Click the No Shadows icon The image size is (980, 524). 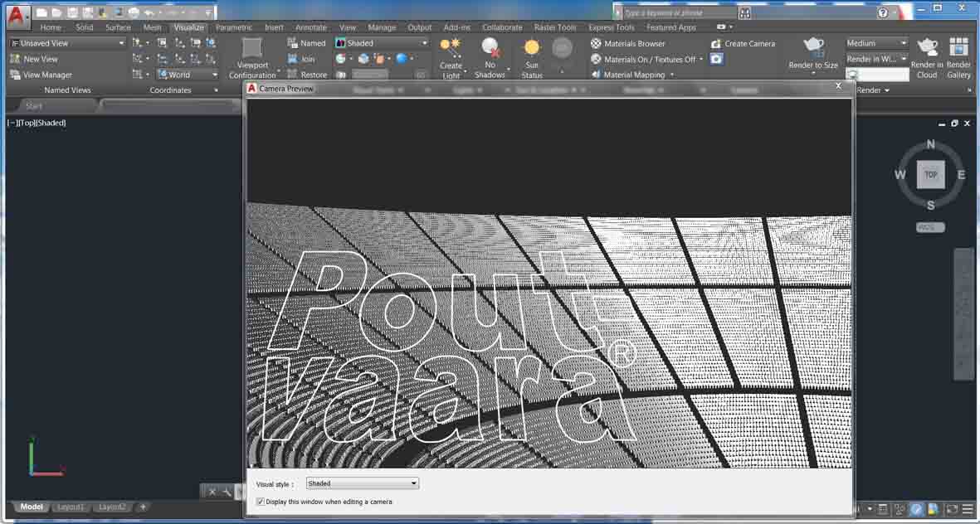pyautogui.click(x=490, y=47)
